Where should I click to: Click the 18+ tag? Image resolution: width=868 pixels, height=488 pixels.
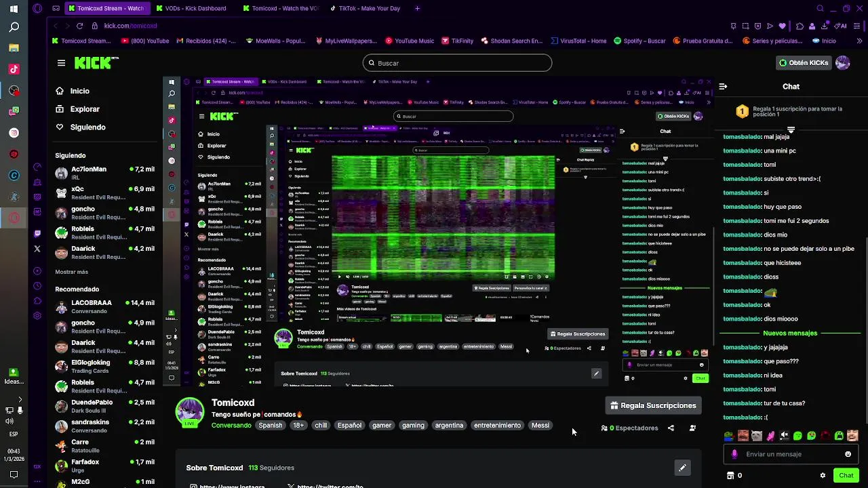(298, 426)
